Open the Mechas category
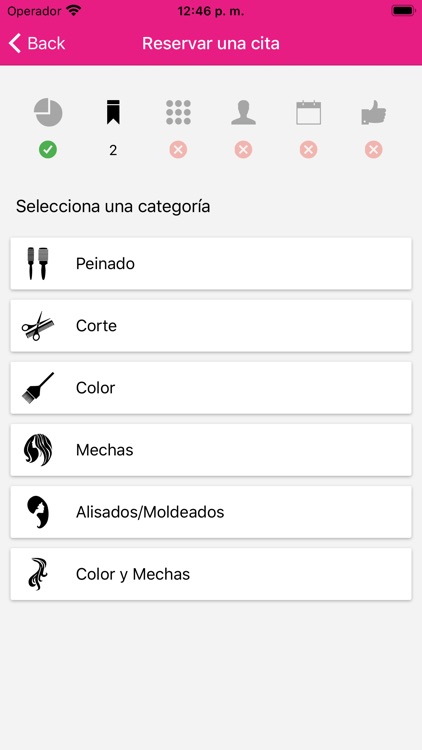This screenshot has width=422, height=750. tap(211, 450)
